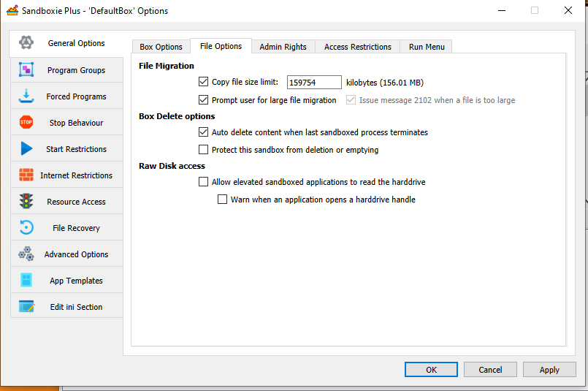Open the Stop Behaviour section
This screenshot has width=588, height=391.
tap(66, 123)
